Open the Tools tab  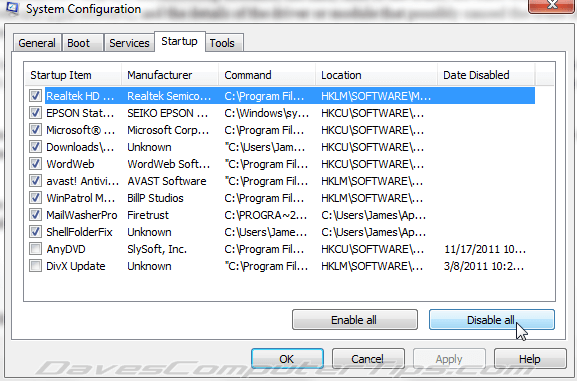tap(224, 43)
